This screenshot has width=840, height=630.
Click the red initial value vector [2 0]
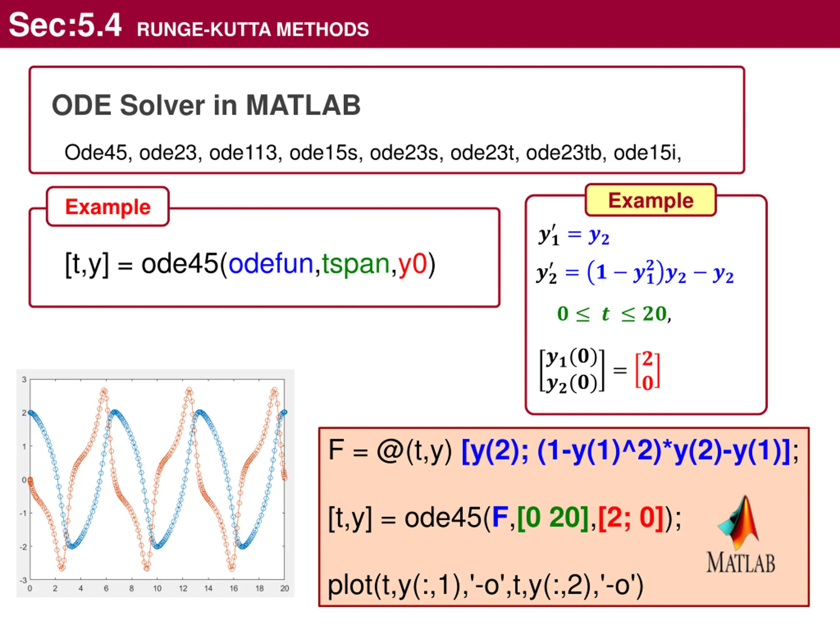647,370
